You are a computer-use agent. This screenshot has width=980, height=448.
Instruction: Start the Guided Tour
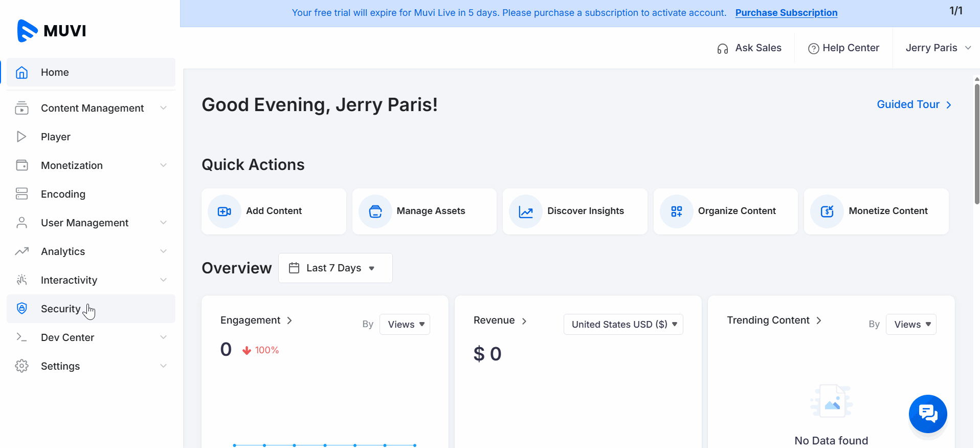click(914, 104)
